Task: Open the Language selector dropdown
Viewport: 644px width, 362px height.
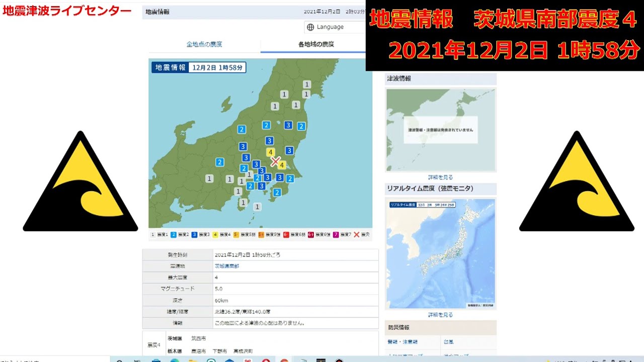Action: (x=334, y=27)
